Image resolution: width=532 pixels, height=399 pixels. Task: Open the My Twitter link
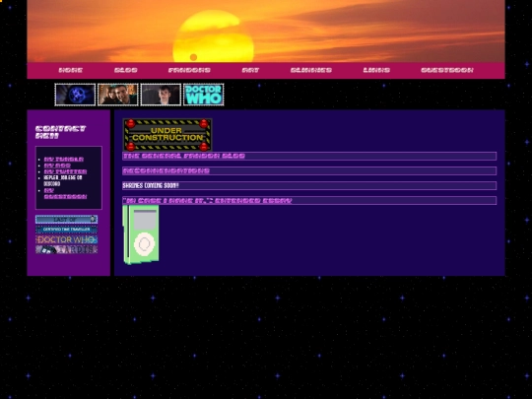(x=65, y=171)
